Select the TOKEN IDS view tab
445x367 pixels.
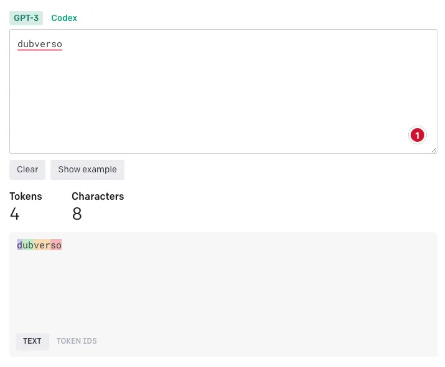[77, 341]
